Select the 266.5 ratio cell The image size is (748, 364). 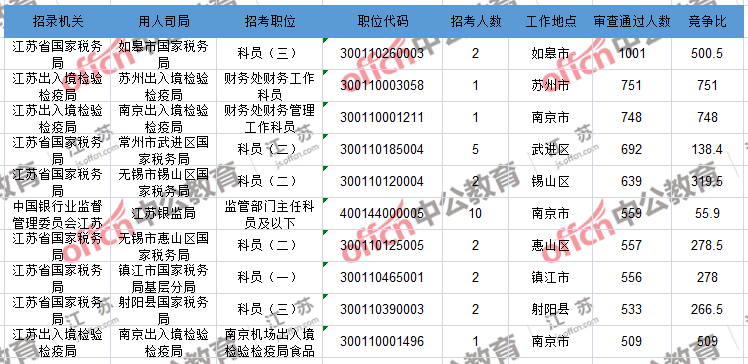point(707,309)
